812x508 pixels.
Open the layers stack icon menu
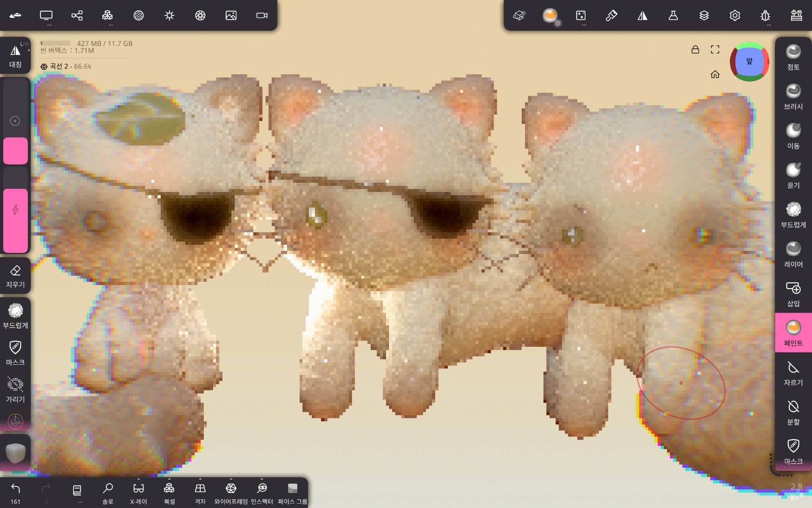click(704, 15)
